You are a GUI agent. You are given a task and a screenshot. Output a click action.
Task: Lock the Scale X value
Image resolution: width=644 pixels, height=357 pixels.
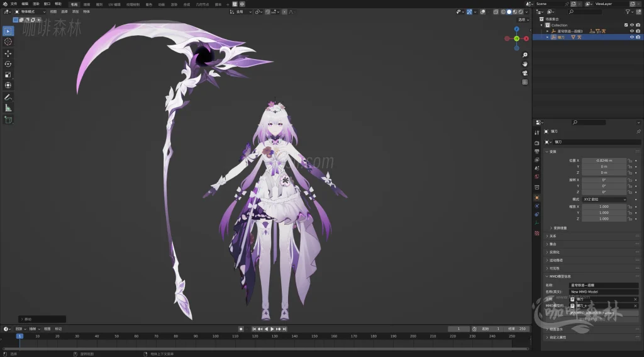(x=630, y=207)
